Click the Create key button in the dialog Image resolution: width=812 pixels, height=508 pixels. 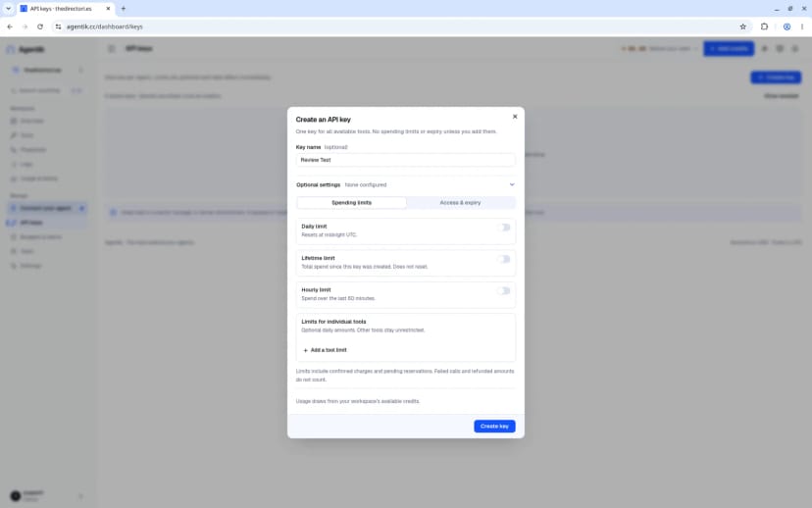[494, 427]
